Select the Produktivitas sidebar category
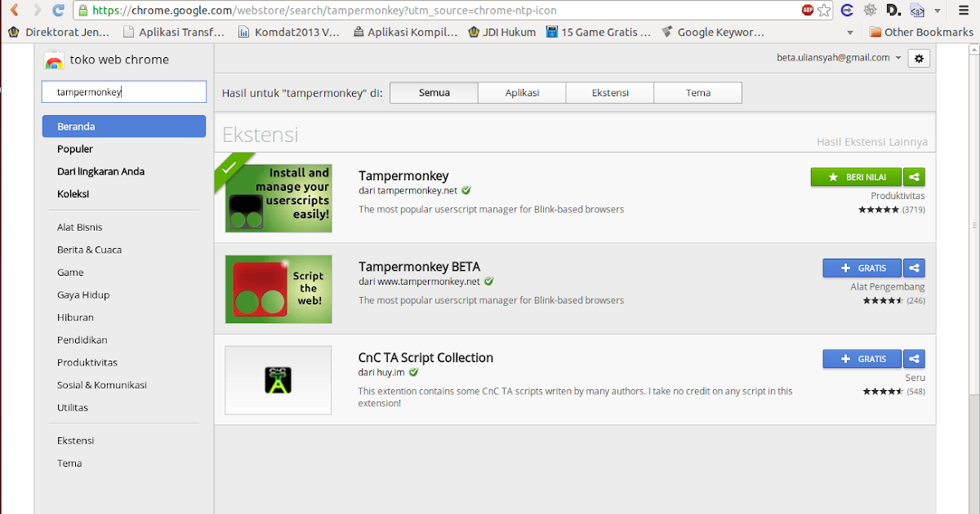Screen dimensions: 980x514 click(x=87, y=362)
